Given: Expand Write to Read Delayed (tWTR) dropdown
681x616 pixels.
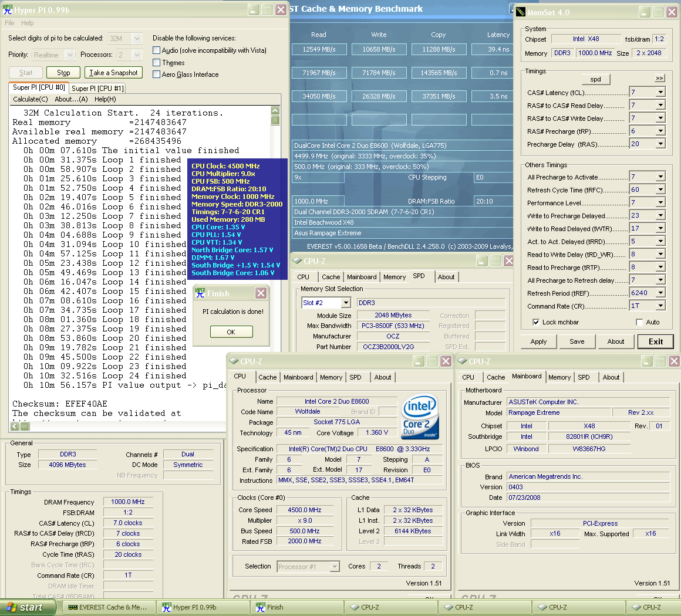Looking at the screenshot, I should [660, 228].
